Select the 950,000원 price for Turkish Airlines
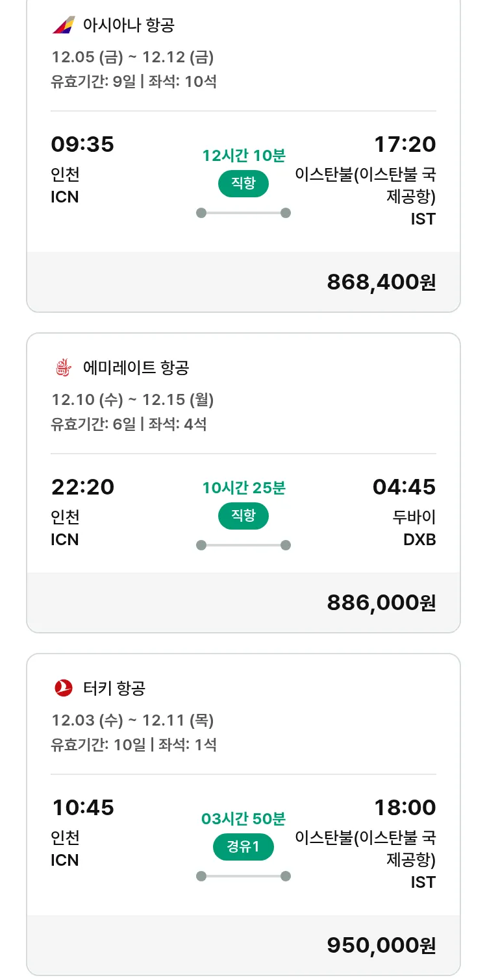This screenshot has width=487, height=980. 381,945
